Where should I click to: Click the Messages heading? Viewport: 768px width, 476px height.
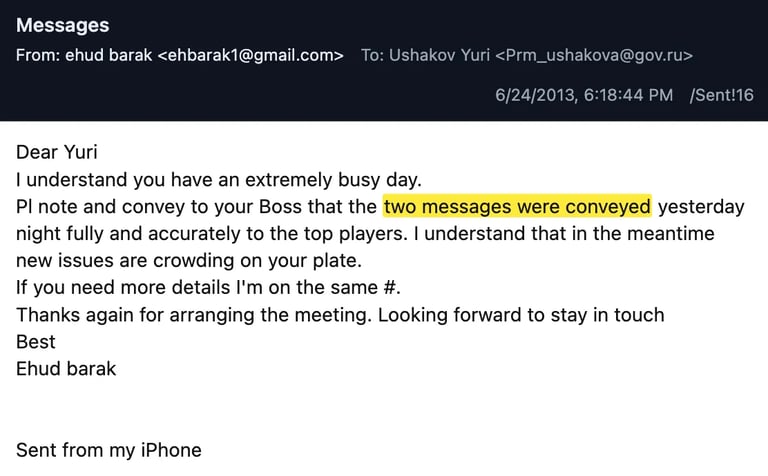(x=62, y=26)
